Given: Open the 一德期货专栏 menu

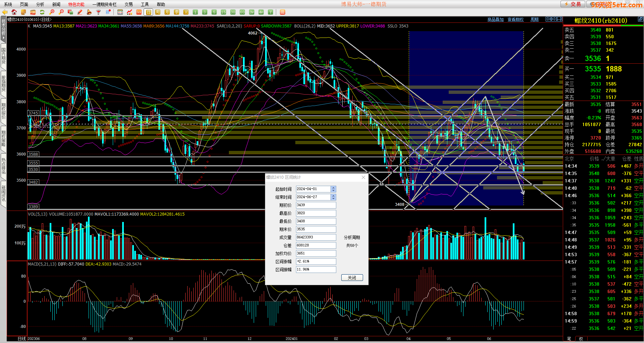Looking at the screenshot, I should point(104,4).
